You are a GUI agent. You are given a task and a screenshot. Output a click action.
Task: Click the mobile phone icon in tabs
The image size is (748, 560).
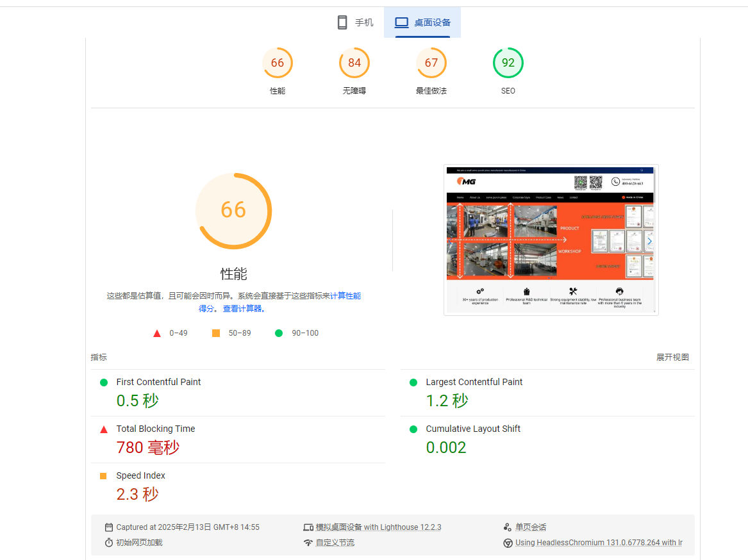342,22
